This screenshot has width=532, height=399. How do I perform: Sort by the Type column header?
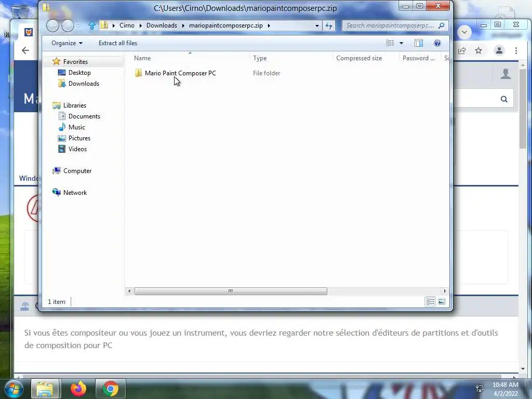coord(260,58)
